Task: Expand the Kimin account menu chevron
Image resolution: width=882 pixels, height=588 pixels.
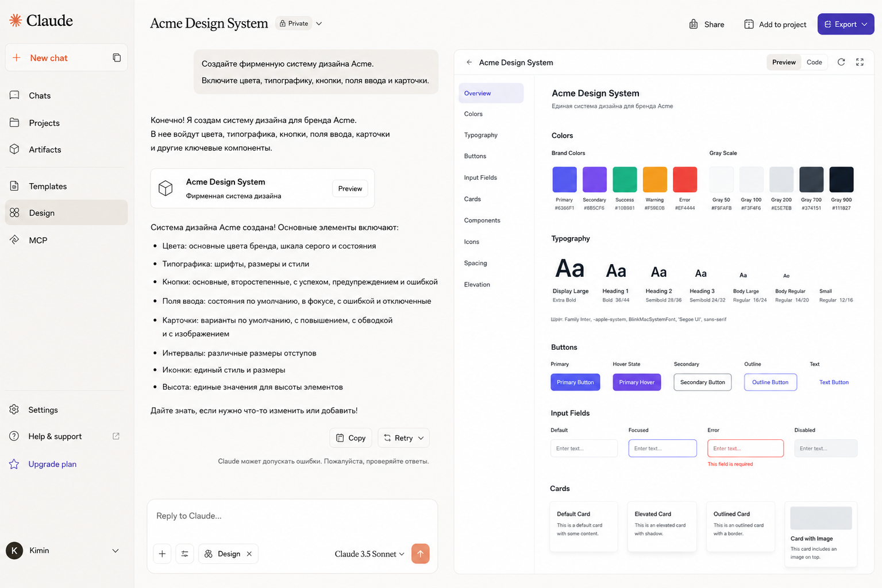Action: click(x=115, y=551)
